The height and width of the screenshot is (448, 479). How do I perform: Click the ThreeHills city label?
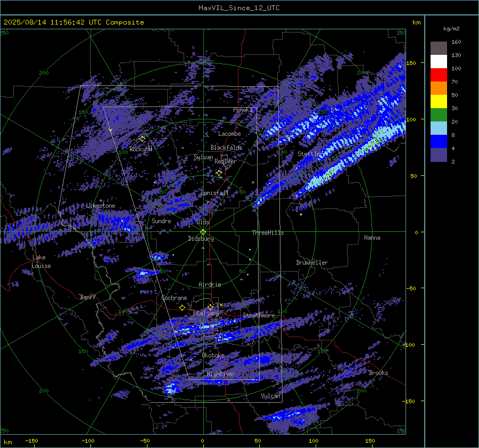pos(268,233)
